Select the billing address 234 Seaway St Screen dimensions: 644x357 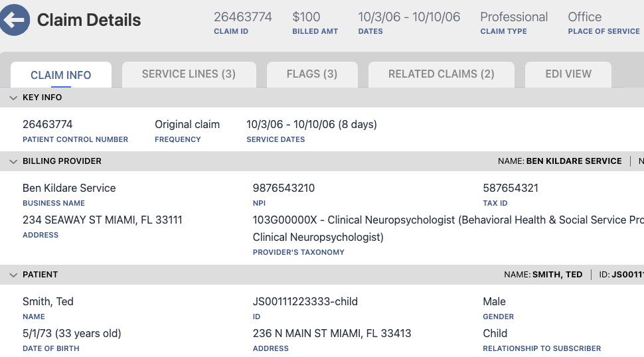click(102, 220)
